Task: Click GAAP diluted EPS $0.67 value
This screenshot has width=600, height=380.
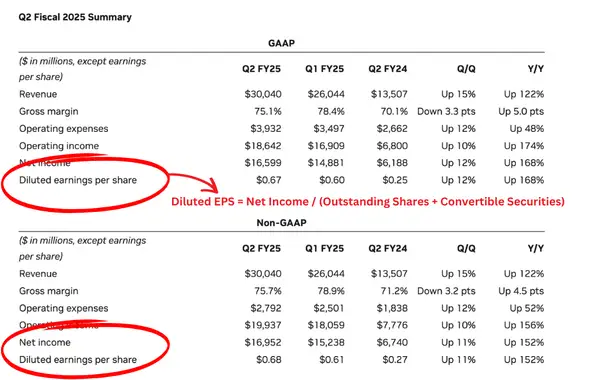Action: coord(269,180)
